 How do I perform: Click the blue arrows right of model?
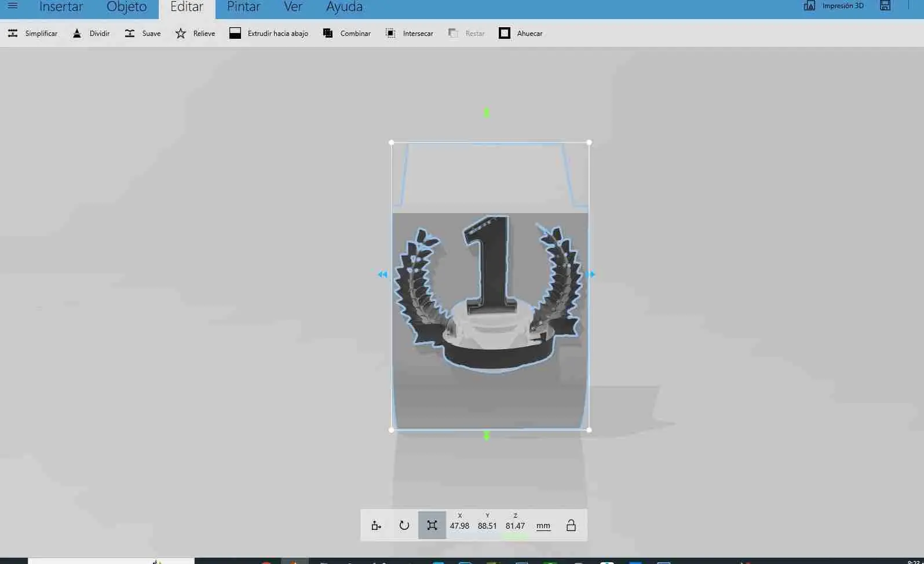(590, 274)
